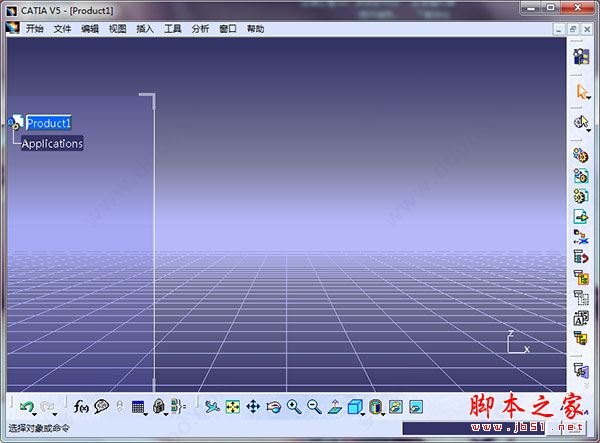
Task: Select Product1 node in tree
Action: [x=49, y=123]
